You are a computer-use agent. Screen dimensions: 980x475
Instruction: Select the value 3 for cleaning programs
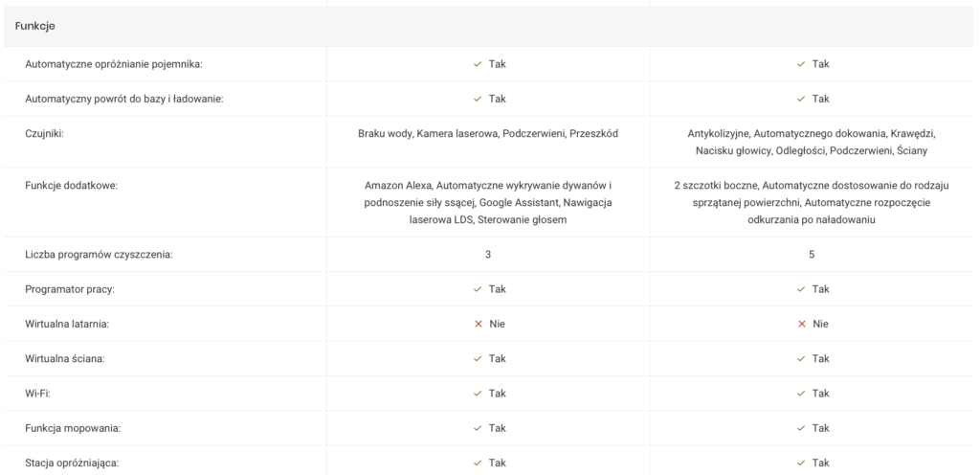(489, 255)
